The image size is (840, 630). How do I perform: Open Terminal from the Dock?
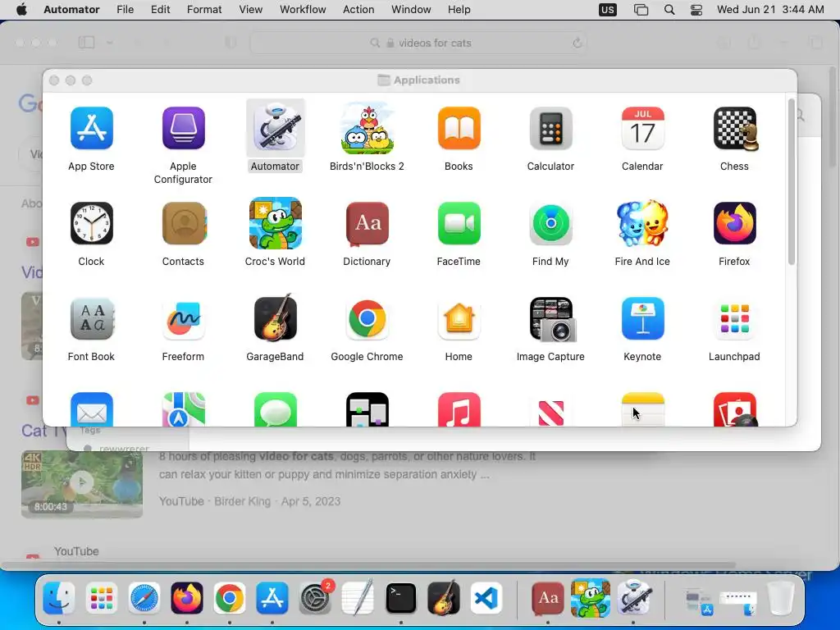pyautogui.click(x=400, y=598)
